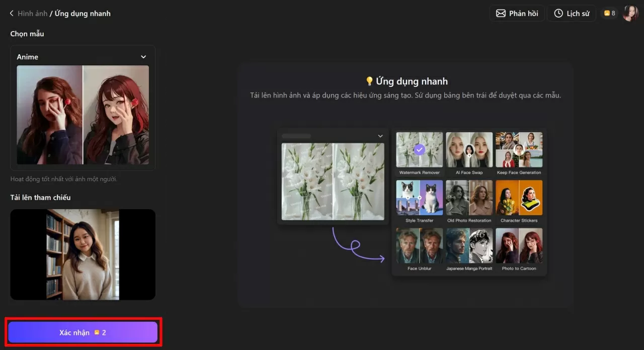The height and width of the screenshot is (350, 644).
Task: Go to Hình ảnh breadcrumb
Action: pyautogui.click(x=32, y=14)
